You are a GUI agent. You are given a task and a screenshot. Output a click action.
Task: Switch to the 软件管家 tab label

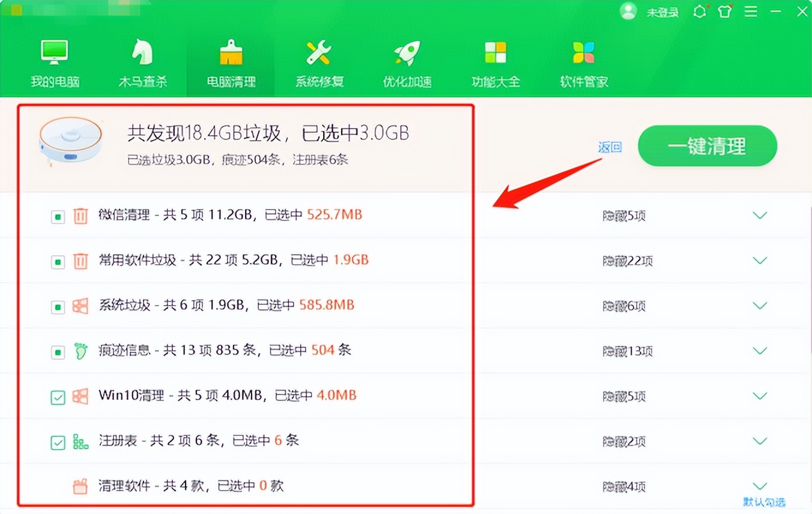coord(584,82)
